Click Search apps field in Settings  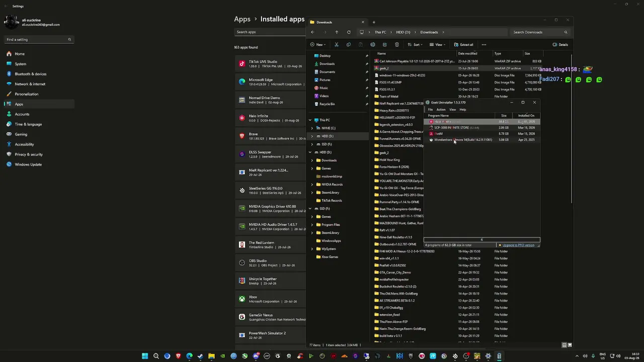point(270,32)
